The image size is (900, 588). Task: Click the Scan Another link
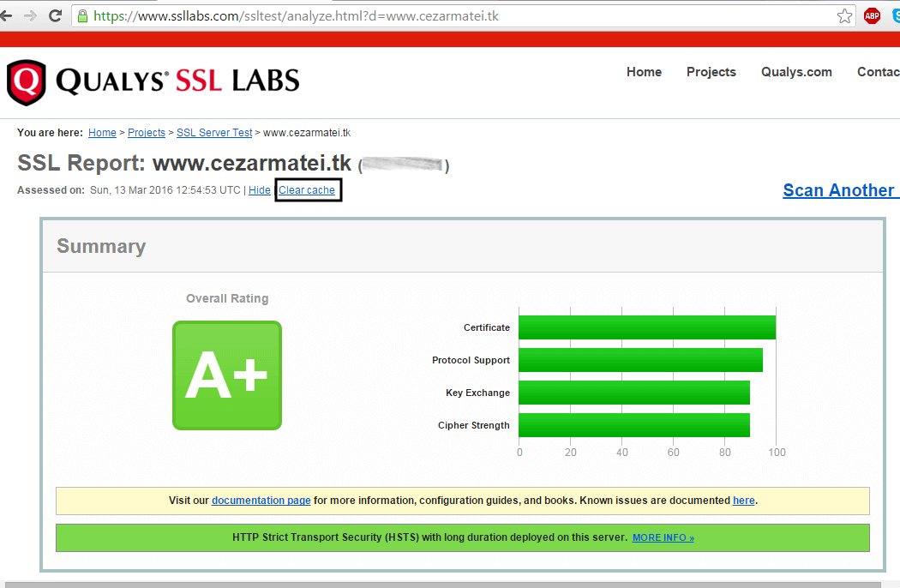(839, 190)
